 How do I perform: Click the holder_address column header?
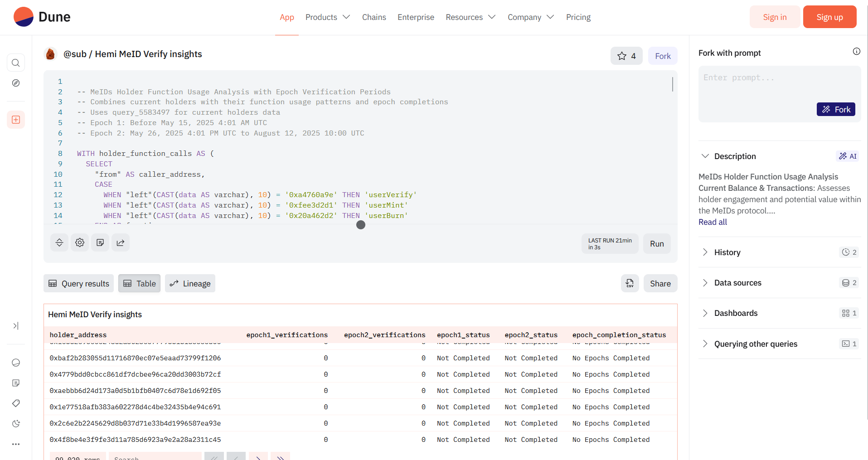click(78, 335)
